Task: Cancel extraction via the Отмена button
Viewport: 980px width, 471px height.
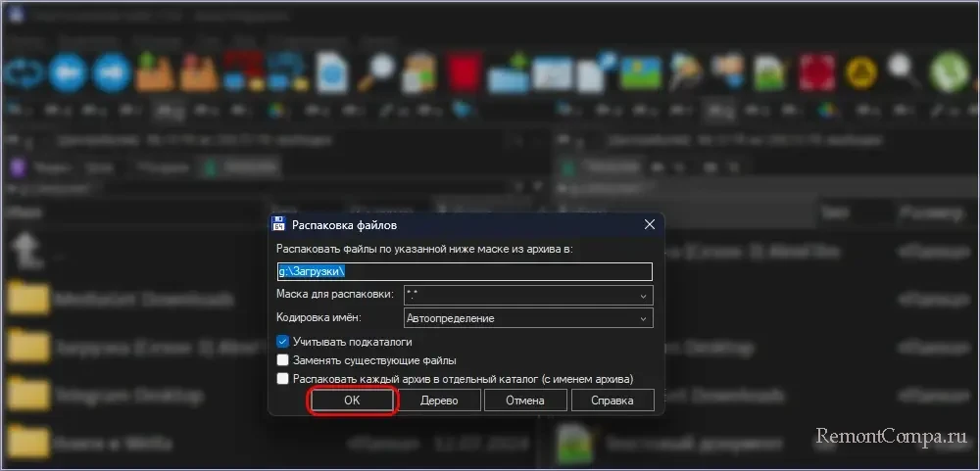Action: click(x=524, y=400)
